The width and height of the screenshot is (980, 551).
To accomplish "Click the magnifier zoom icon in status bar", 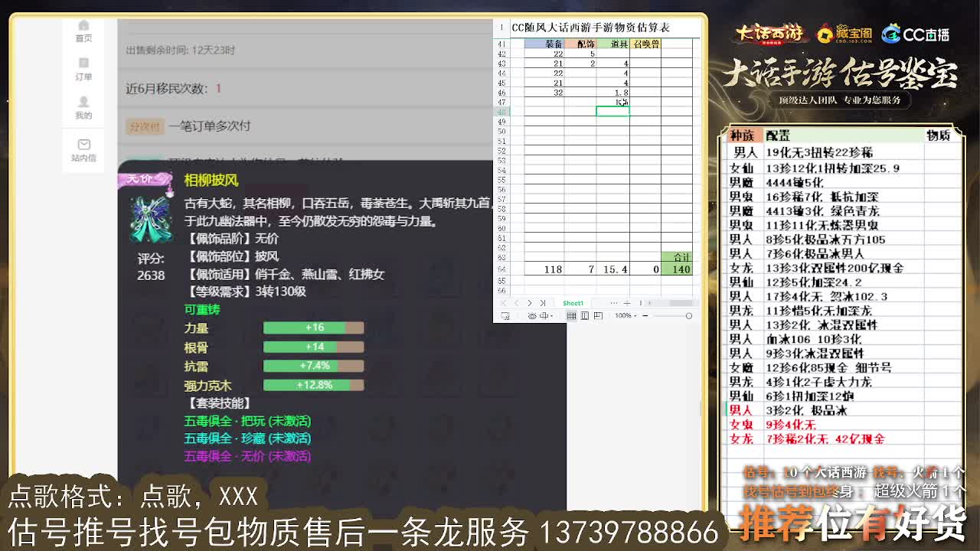I will [506, 315].
